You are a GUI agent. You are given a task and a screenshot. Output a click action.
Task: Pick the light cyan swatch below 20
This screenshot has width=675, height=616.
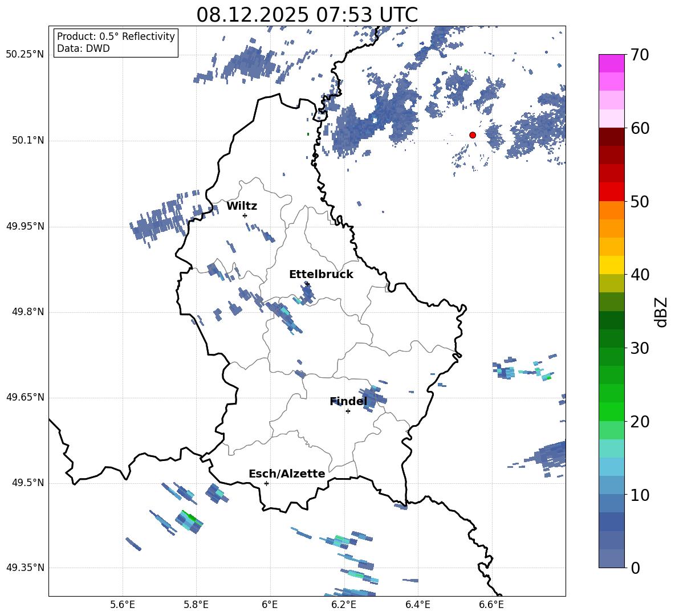click(611, 448)
